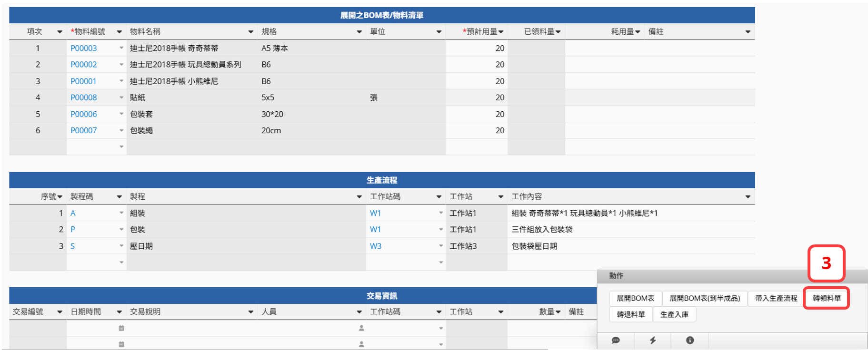Open calendar icon in second transaction row

(121, 344)
